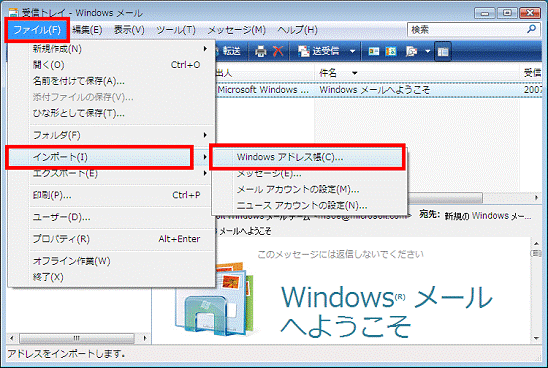Select メール アカウントの設定(M)... item
548x368 pixels.
(x=308, y=189)
